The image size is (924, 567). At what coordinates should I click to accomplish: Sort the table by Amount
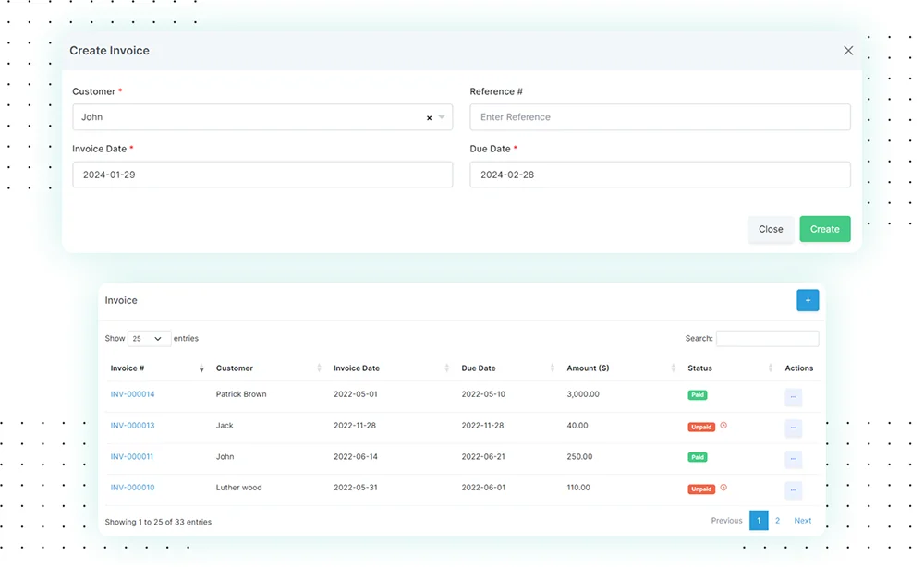point(672,368)
